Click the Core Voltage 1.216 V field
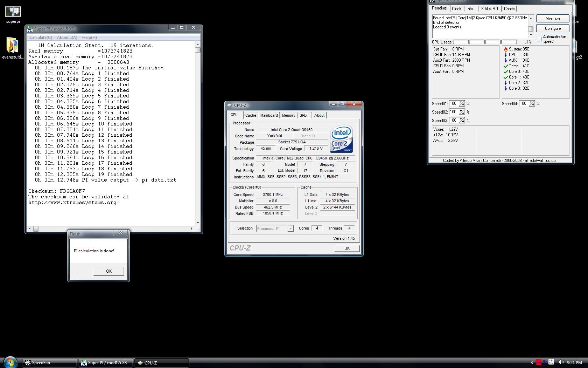 click(316, 148)
